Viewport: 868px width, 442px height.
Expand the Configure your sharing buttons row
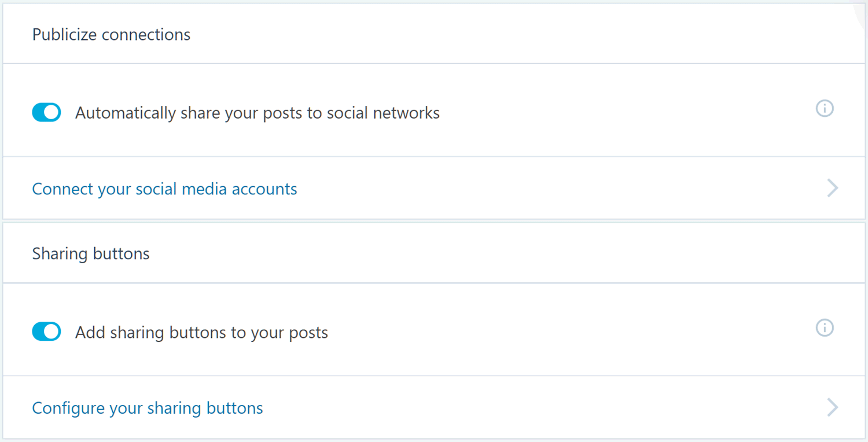434,407
